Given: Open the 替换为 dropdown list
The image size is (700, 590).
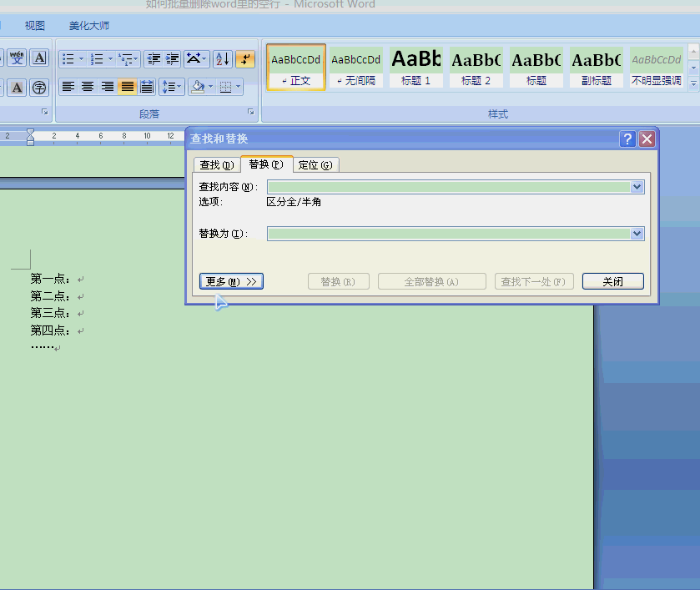Looking at the screenshot, I should pyautogui.click(x=637, y=234).
